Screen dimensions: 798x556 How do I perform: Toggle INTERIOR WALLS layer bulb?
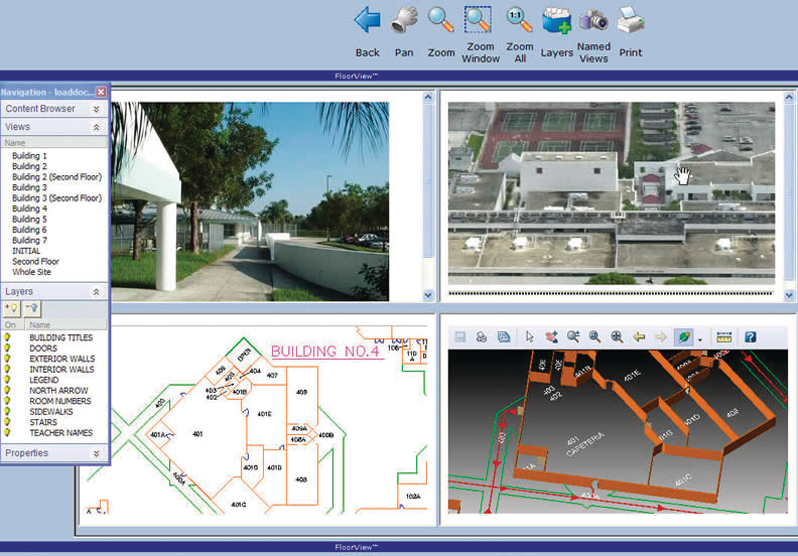[7, 370]
